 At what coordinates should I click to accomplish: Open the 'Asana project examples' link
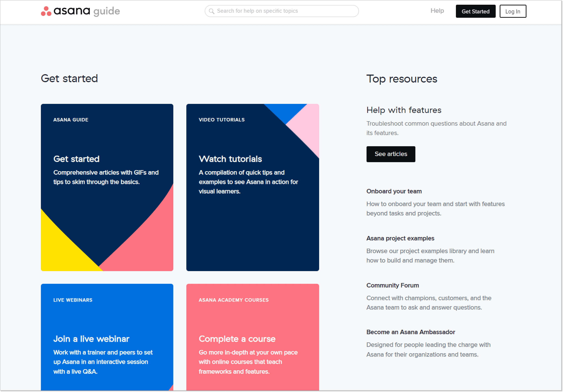(400, 238)
